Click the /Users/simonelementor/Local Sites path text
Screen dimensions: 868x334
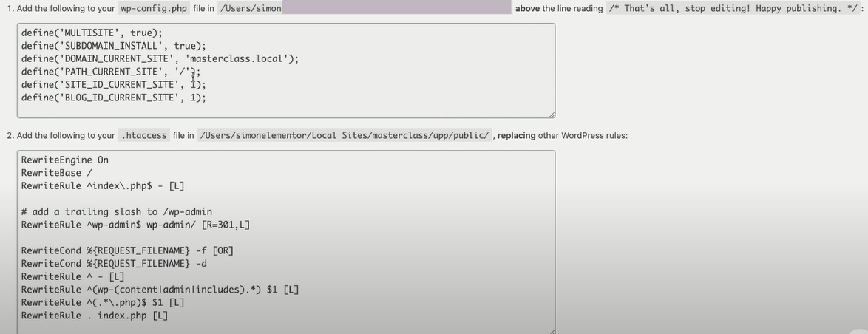tap(345, 135)
